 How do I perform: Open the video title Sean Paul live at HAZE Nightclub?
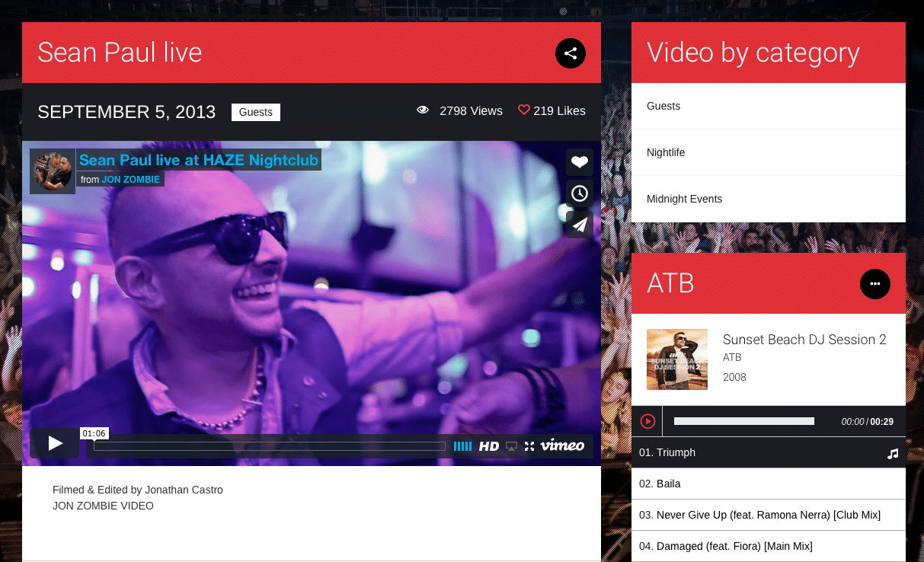pyautogui.click(x=199, y=160)
